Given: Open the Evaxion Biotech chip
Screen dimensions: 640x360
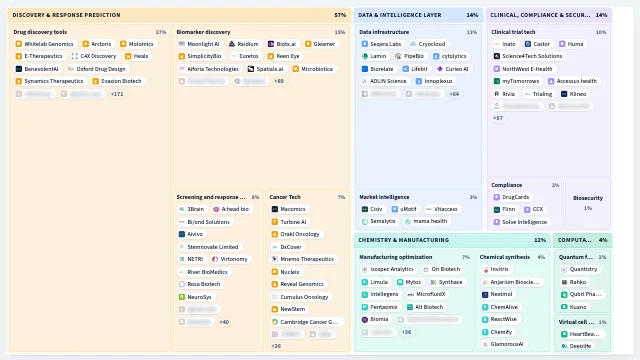Looking at the screenshot, I should [118, 81].
